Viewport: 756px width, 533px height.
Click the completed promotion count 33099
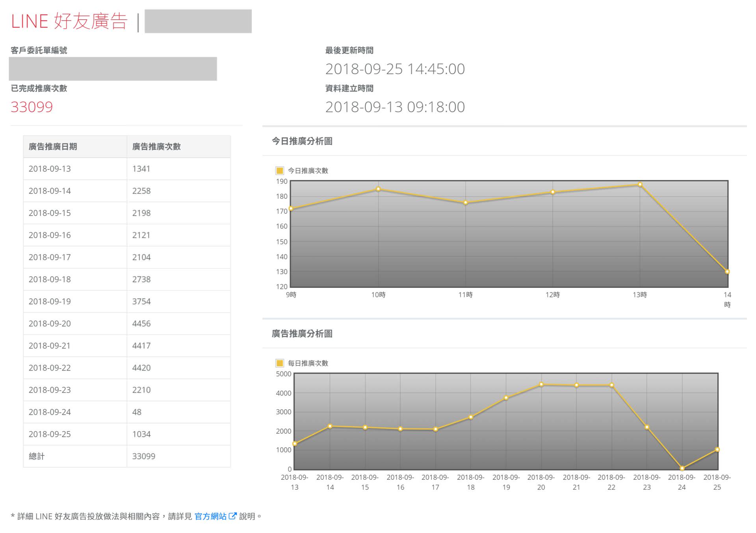pyautogui.click(x=32, y=107)
